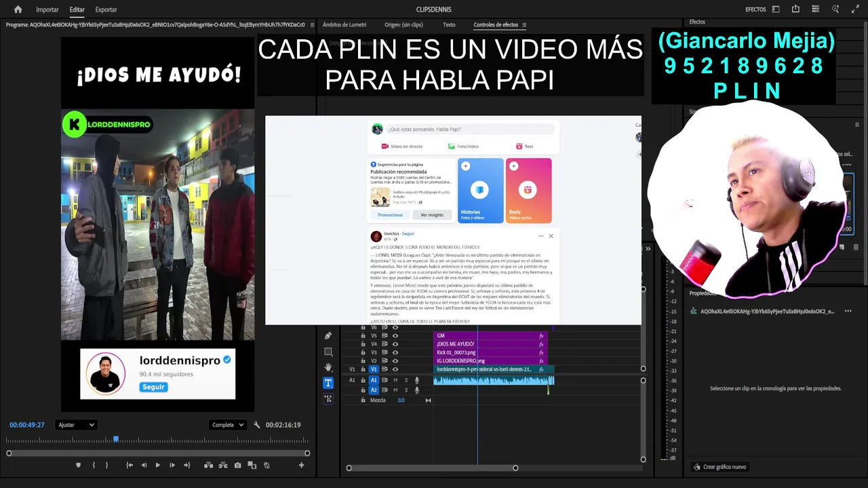Enable voice-over record on track A2
The height and width of the screenshot is (488, 868).
[417, 390]
